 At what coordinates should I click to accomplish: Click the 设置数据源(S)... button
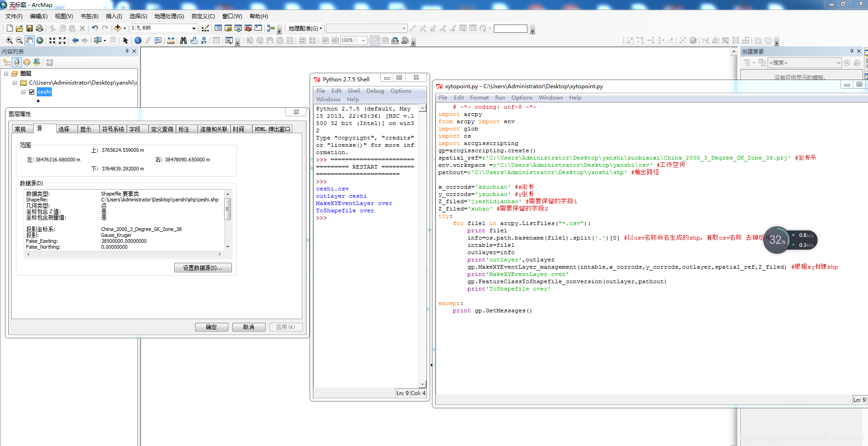click(x=203, y=268)
